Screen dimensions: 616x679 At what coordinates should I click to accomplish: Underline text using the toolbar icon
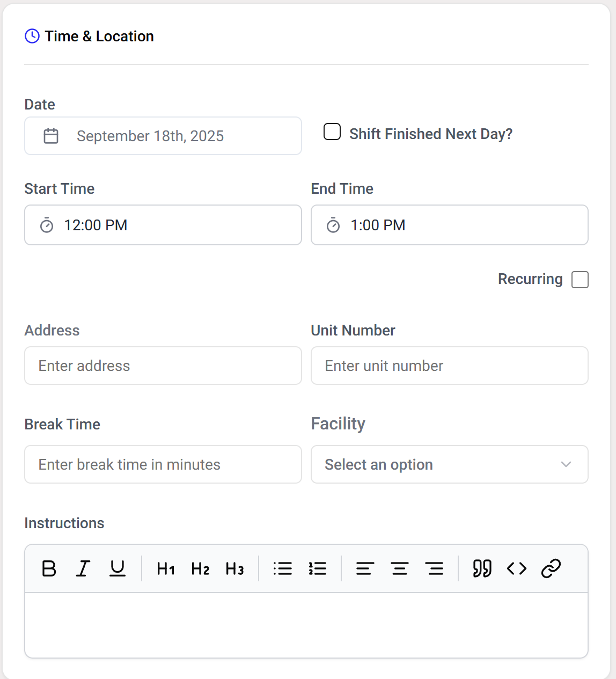(x=118, y=568)
